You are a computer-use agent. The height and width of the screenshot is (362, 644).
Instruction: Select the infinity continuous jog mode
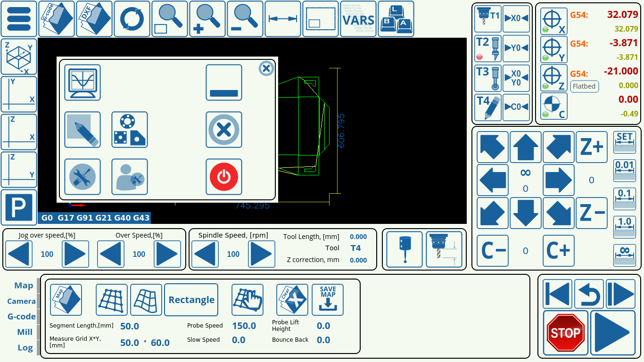tap(624, 255)
